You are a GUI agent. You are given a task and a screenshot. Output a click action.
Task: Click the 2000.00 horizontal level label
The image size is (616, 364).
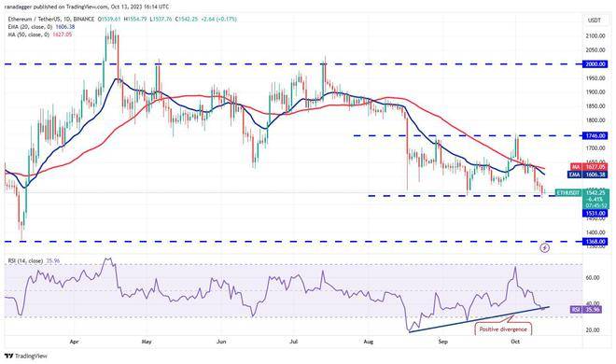pos(595,64)
